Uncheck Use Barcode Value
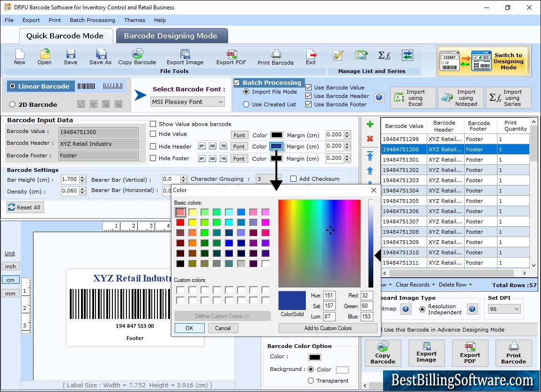 tap(309, 87)
